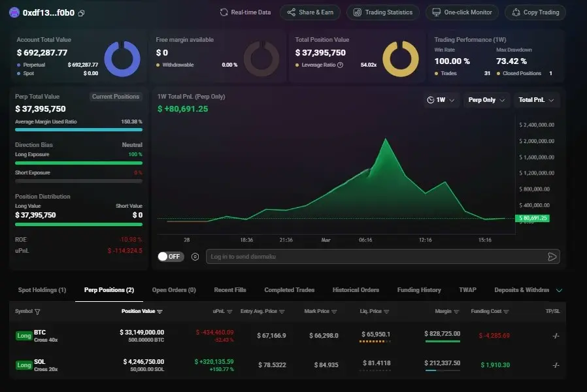Click the send danmaku arrow icon
The width and height of the screenshot is (587, 392).
tap(552, 257)
